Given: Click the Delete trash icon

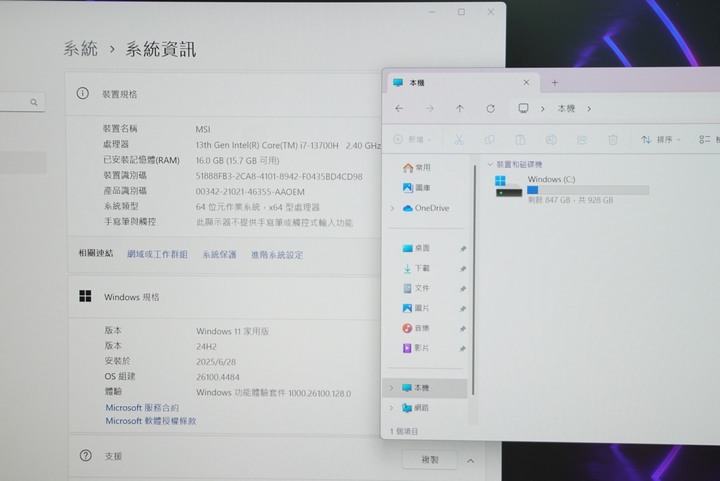Looking at the screenshot, I should (613, 140).
